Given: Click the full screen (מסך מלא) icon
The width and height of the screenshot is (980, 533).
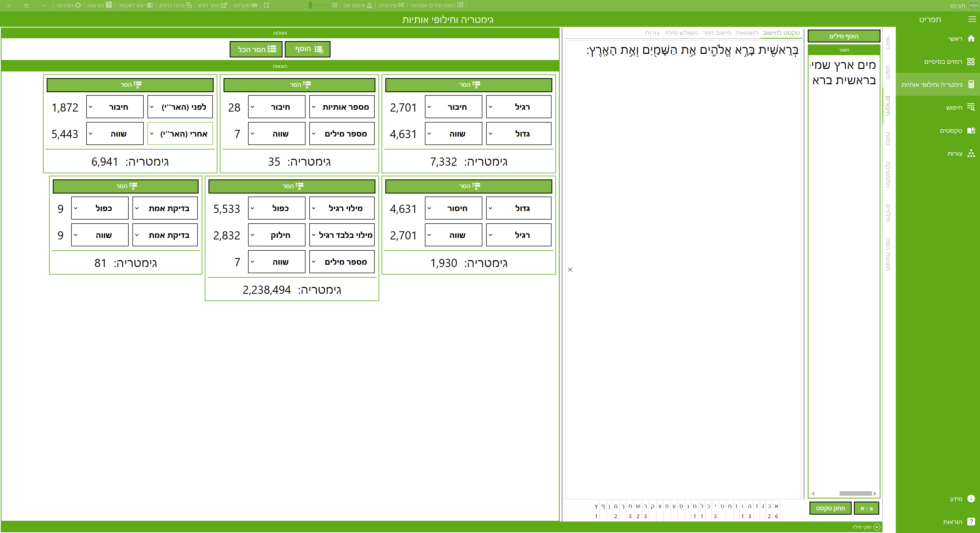Looking at the screenshot, I should click(x=224, y=5).
